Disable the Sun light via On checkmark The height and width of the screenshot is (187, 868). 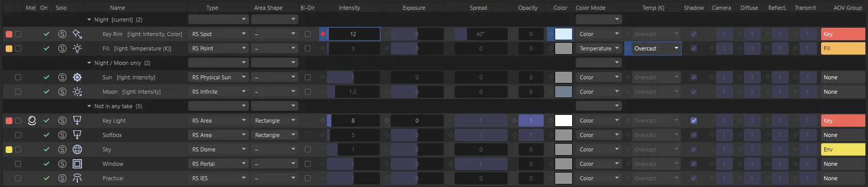coord(46,77)
